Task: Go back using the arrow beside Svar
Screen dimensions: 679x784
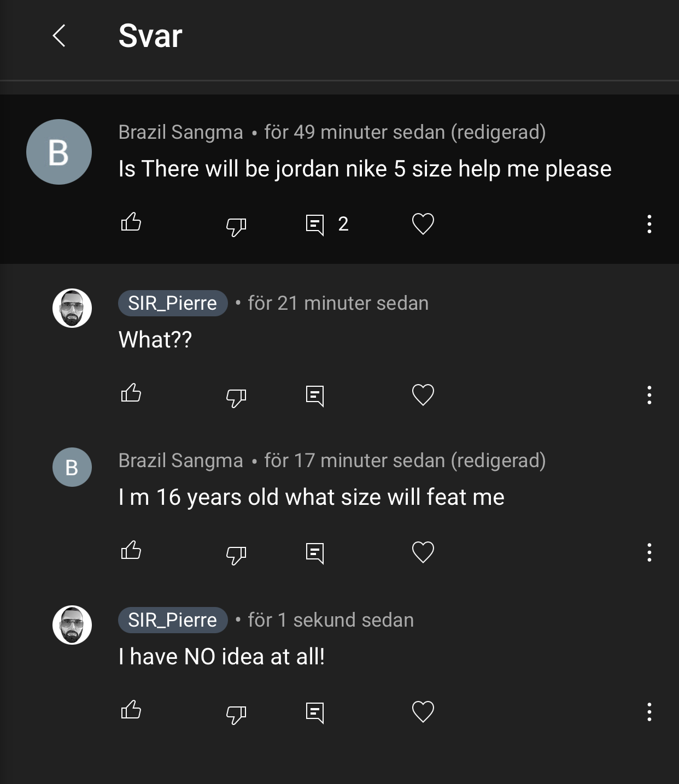Action: tap(59, 36)
